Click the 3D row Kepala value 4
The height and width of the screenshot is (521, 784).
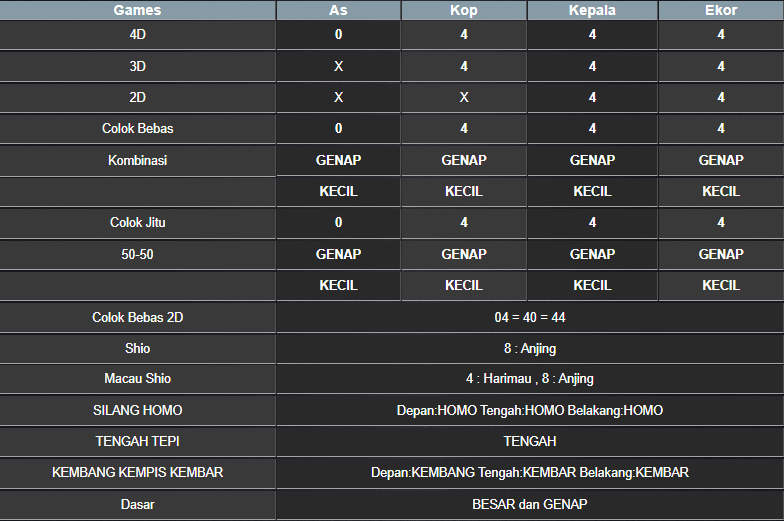click(592, 66)
